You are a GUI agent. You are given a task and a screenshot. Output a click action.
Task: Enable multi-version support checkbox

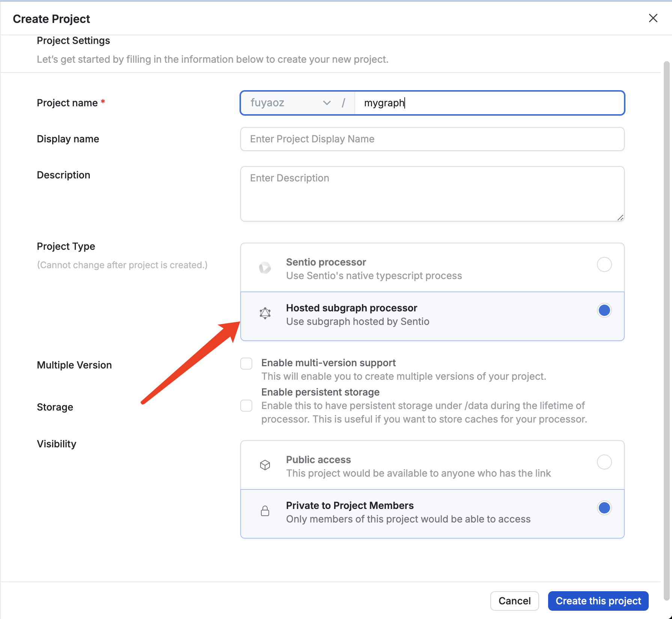(x=246, y=364)
